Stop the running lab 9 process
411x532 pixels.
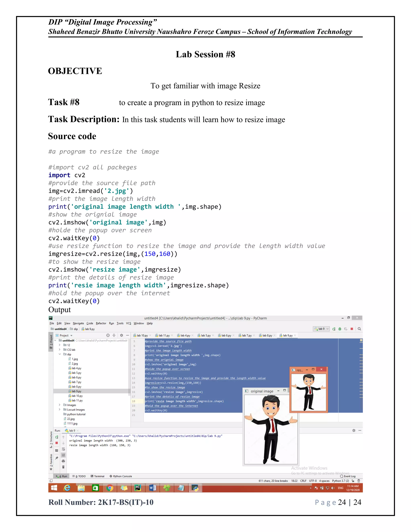point(352,329)
